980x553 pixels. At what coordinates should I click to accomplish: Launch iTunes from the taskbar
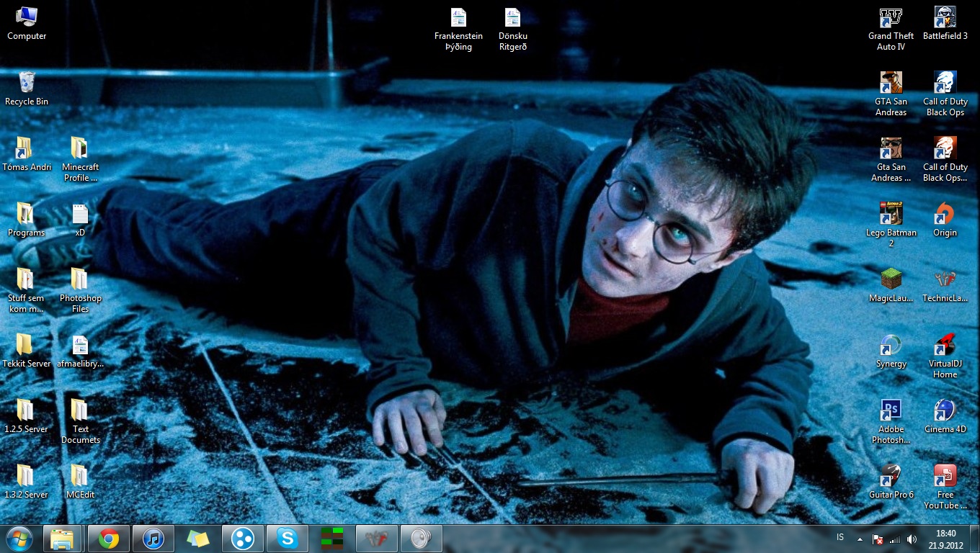point(153,539)
